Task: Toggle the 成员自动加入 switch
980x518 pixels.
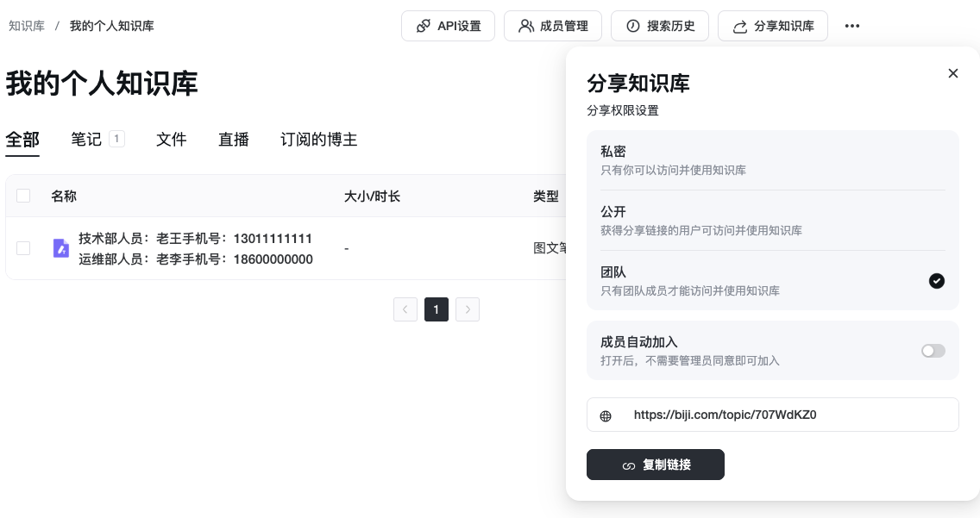Action: pos(933,351)
